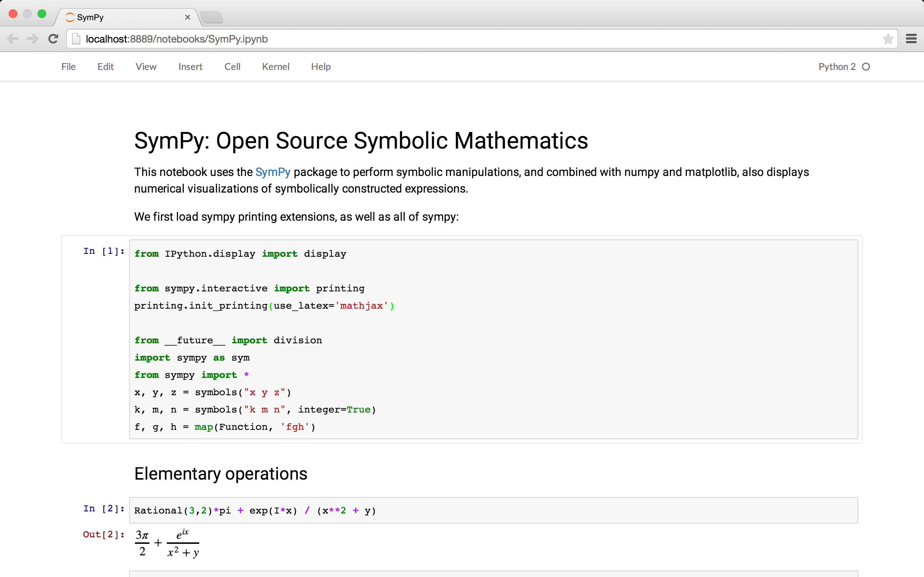Click the localhost URL address field
The image size is (924, 577).
tap(458, 39)
